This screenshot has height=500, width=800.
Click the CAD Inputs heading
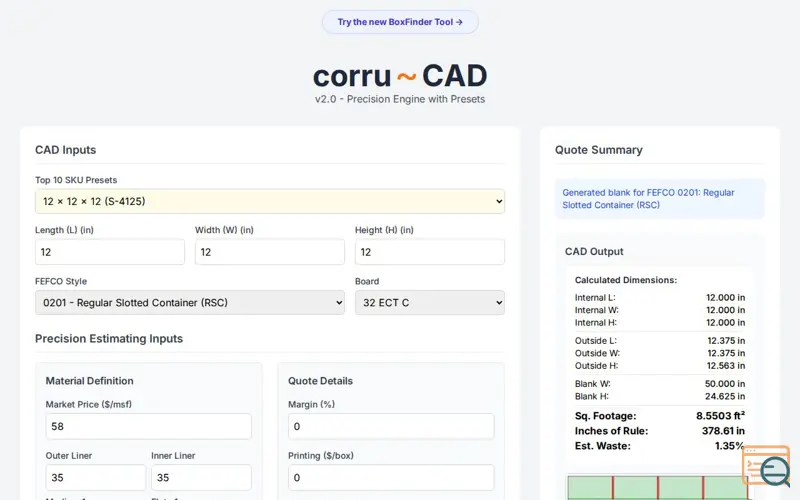[x=65, y=150]
